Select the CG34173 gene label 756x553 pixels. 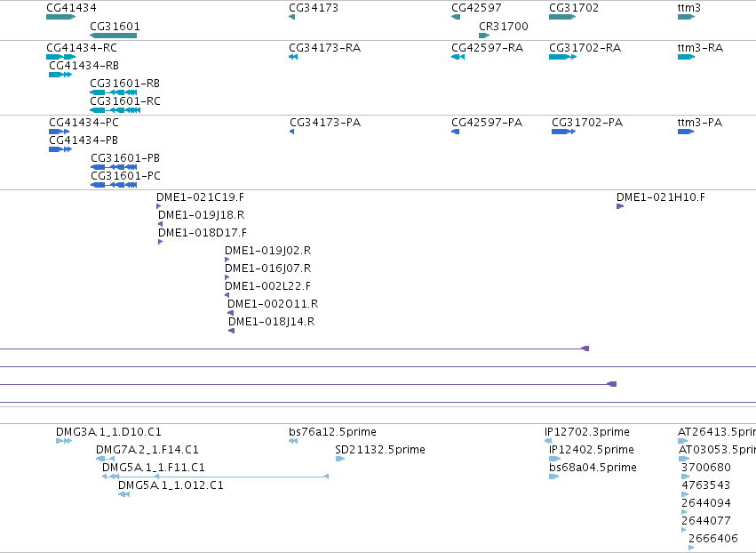coord(314,8)
